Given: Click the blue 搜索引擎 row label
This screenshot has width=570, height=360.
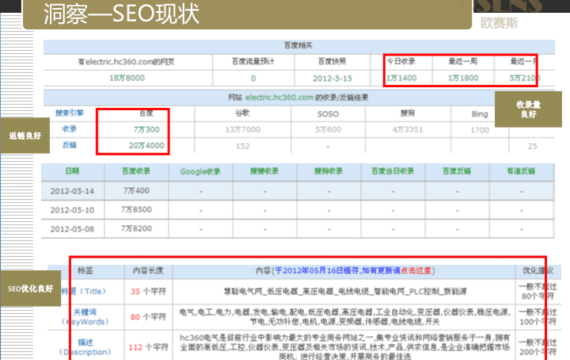Looking at the screenshot, I should (69, 113).
